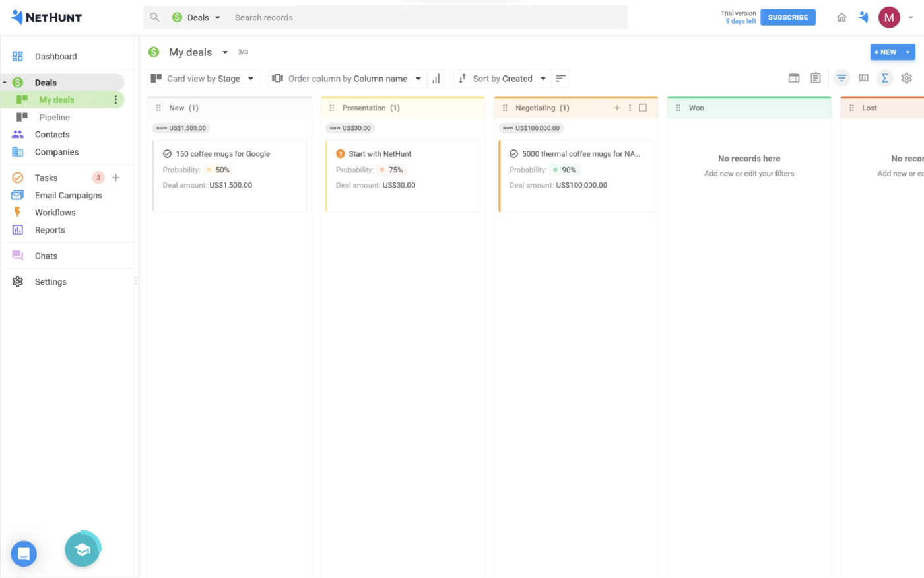Viewport: 924px width, 578px height.
Task: Click the + NEW button
Action: pyautogui.click(x=886, y=52)
